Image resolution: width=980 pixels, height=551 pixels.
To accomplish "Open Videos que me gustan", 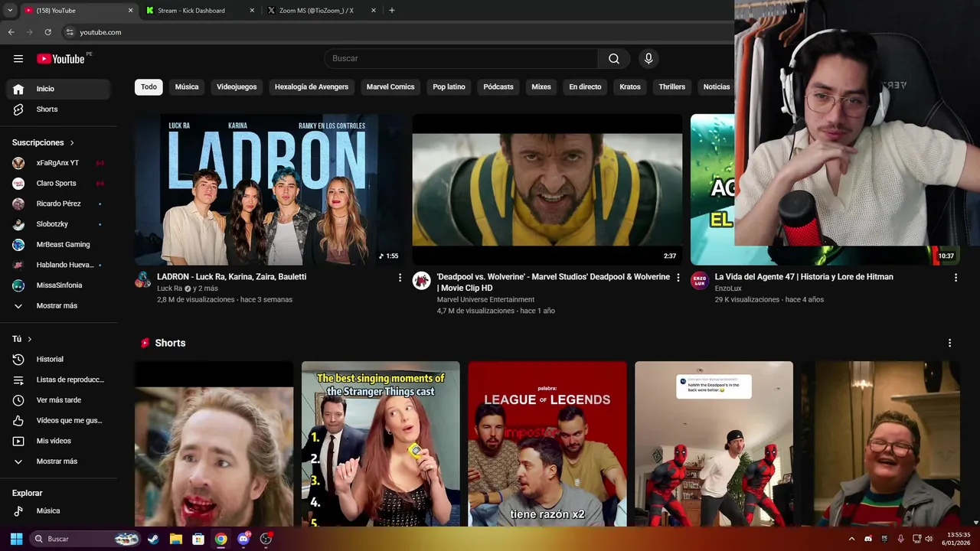I will pos(59,420).
